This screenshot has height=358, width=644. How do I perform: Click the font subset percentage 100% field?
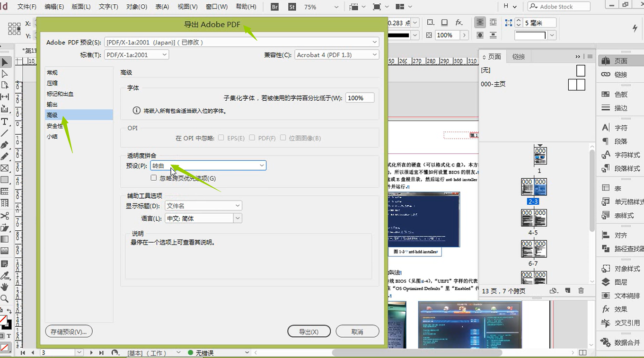coord(360,98)
